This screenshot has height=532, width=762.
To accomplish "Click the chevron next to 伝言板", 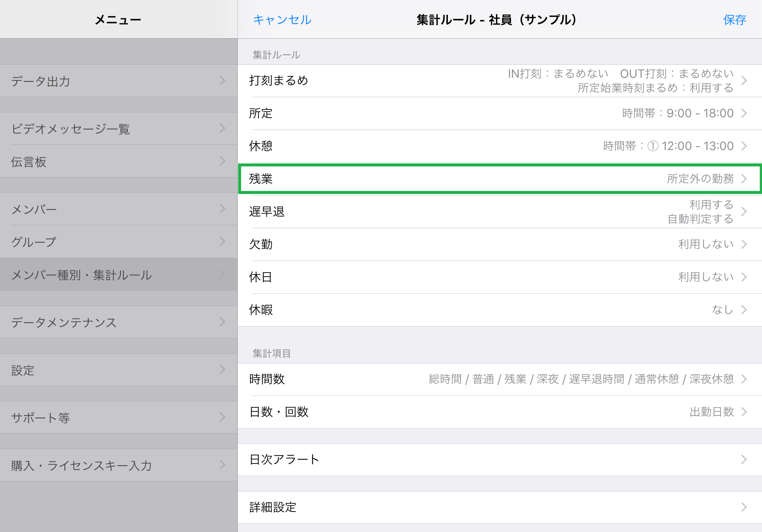I will pos(222,161).
